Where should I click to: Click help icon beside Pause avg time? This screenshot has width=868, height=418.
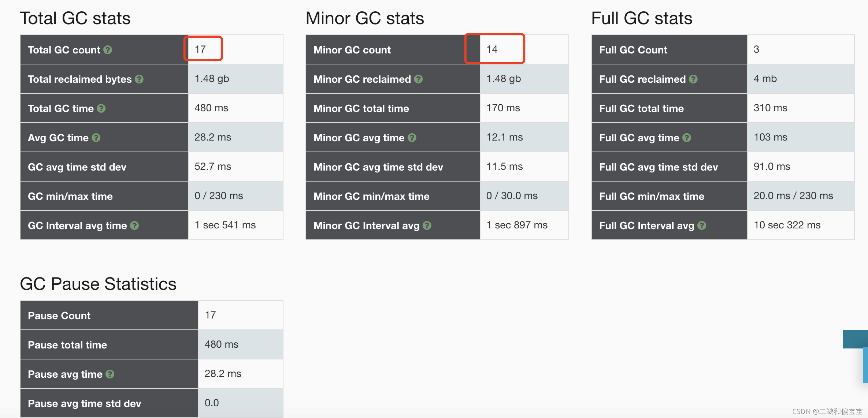[110, 374]
